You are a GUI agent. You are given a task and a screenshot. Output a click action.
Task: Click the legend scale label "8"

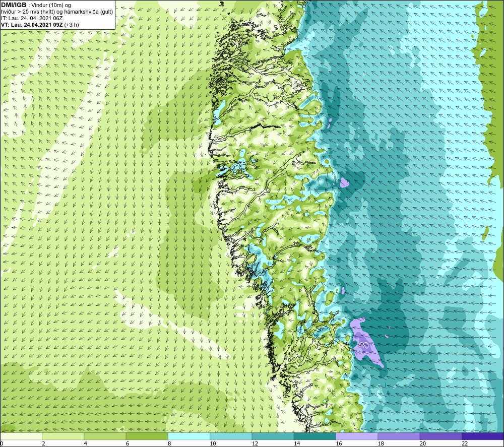[x=169, y=444]
